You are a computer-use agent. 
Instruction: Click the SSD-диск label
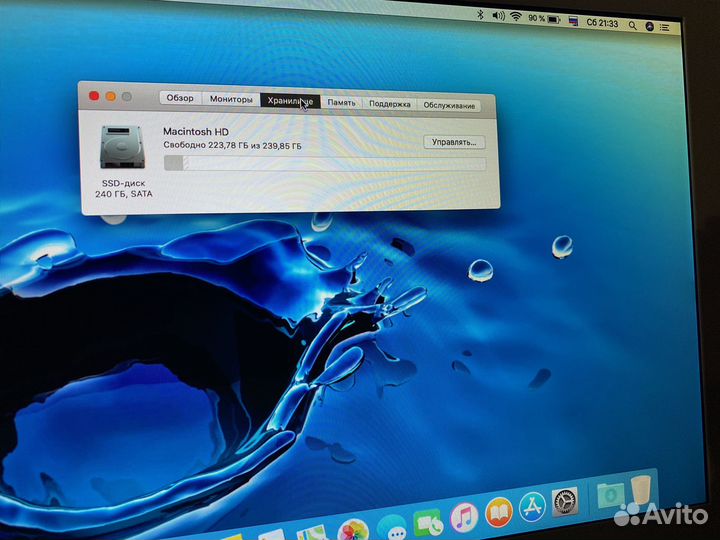(x=124, y=183)
